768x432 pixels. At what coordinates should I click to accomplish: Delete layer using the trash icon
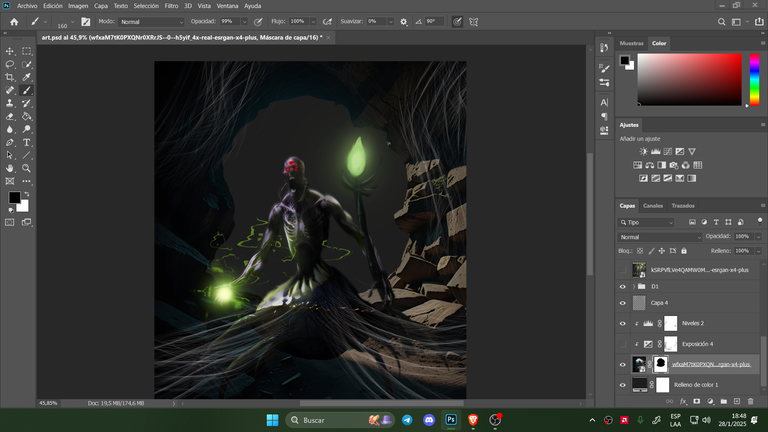tap(750, 401)
